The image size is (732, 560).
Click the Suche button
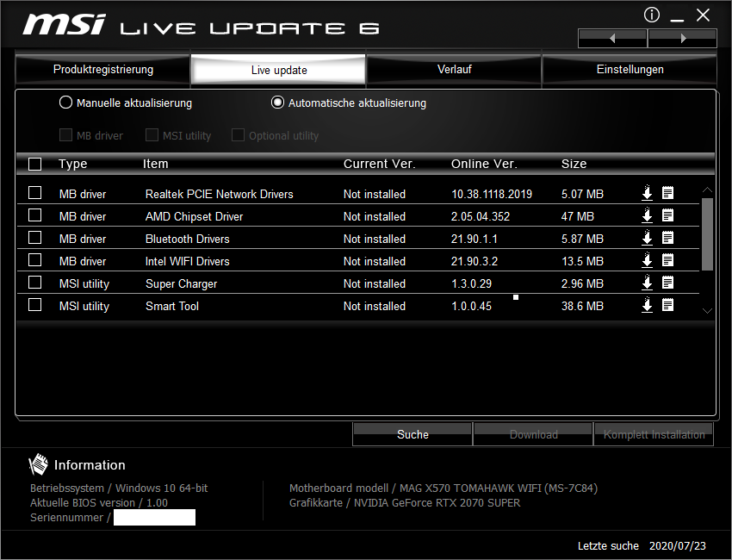coord(413,434)
